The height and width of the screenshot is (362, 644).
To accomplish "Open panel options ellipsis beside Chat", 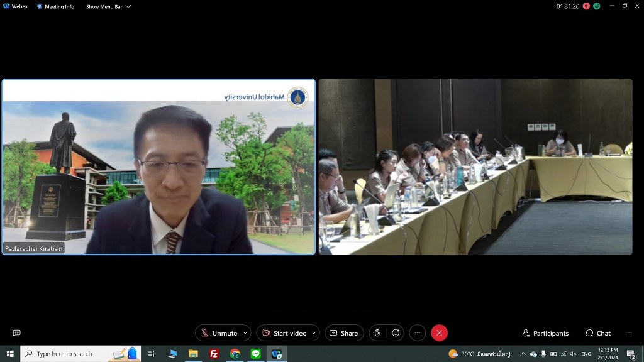I will (x=629, y=333).
